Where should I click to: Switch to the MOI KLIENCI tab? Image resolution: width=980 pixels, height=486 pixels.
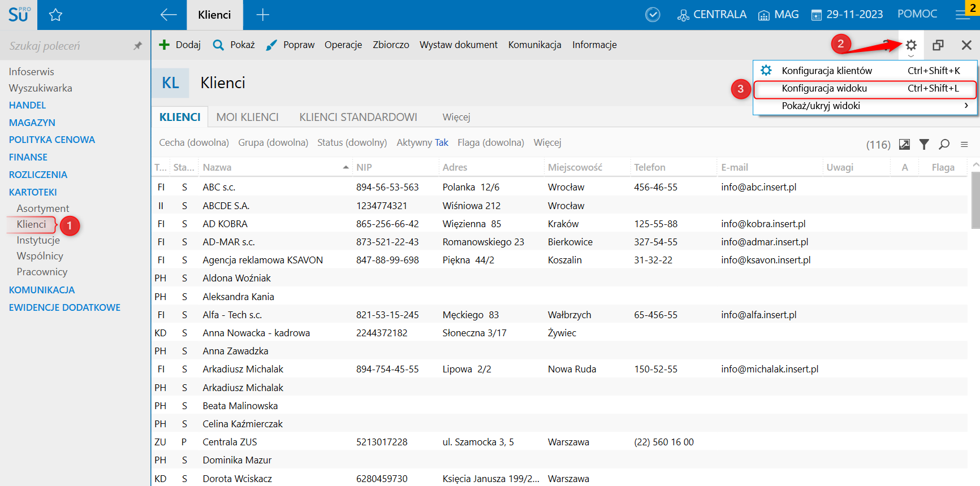[x=247, y=117]
